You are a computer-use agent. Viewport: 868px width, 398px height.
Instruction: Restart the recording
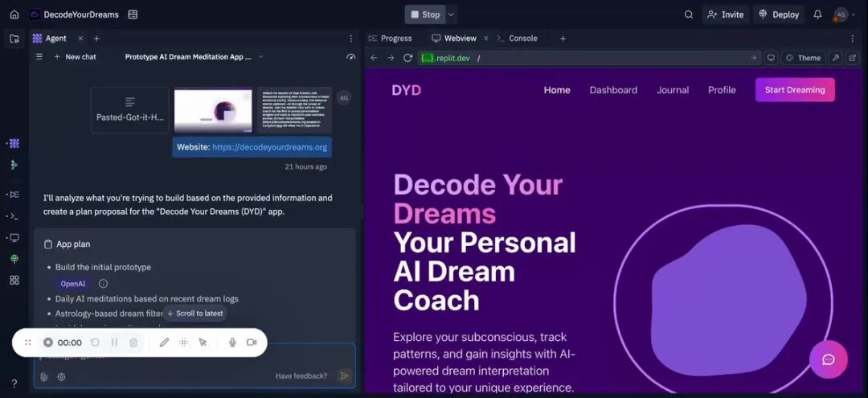pyautogui.click(x=95, y=343)
